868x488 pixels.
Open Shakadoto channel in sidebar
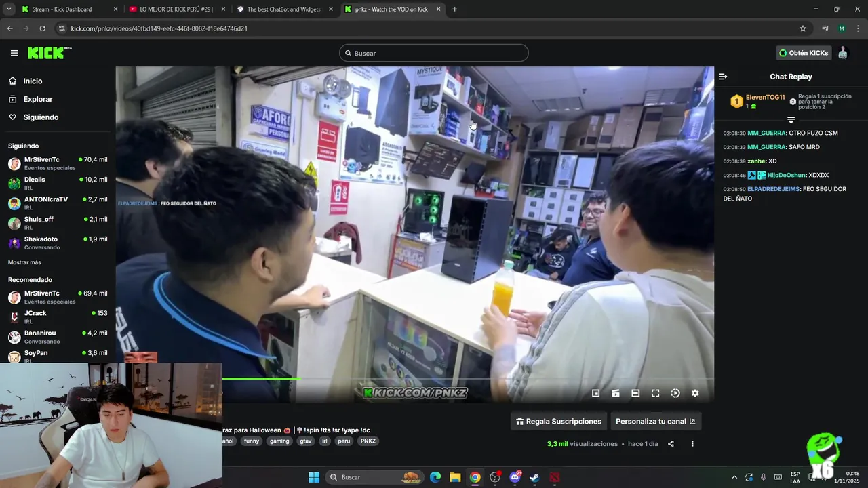(x=58, y=243)
